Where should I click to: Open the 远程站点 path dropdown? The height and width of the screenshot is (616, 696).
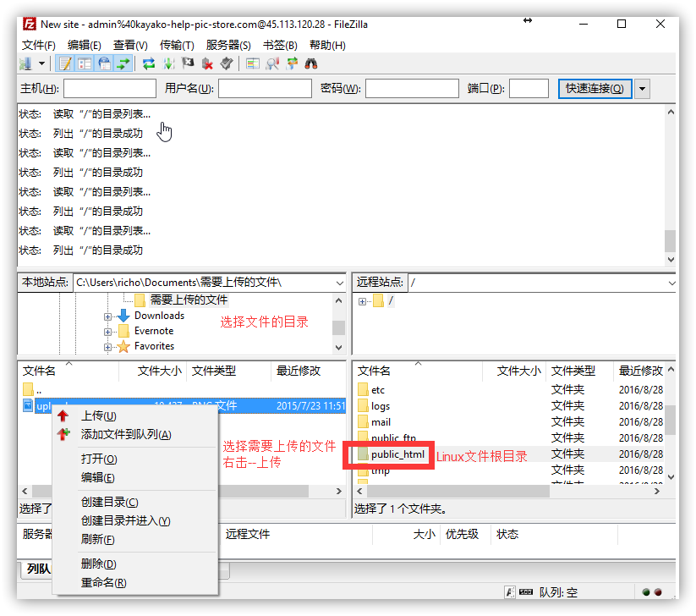click(x=671, y=283)
